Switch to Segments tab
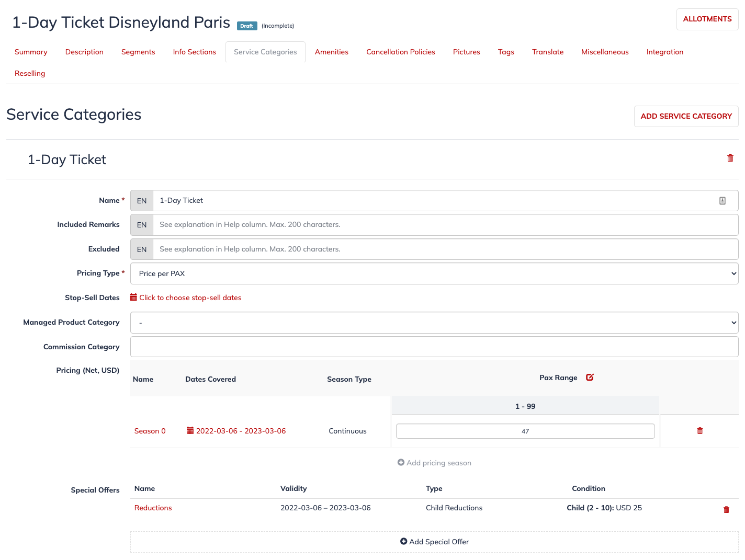The width and height of the screenshot is (745, 560). [138, 52]
